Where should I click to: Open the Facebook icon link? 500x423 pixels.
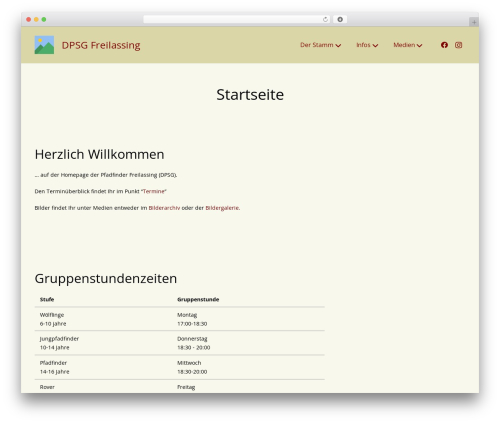tap(444, 45)
